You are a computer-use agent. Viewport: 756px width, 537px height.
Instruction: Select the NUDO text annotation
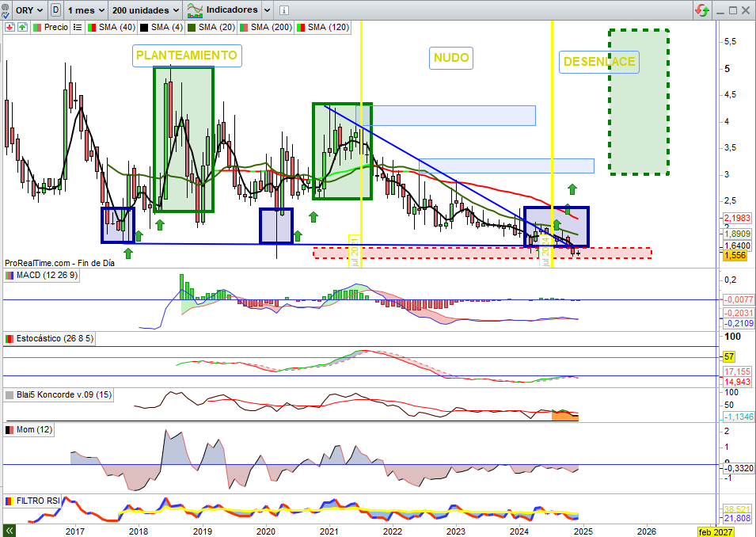(x=450, y=58)
